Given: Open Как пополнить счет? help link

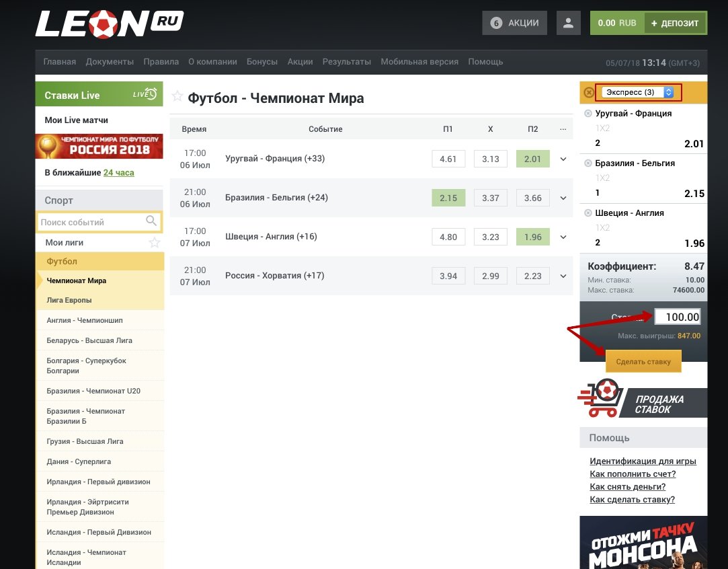Looking at the screenshot, I should (633, 473).
